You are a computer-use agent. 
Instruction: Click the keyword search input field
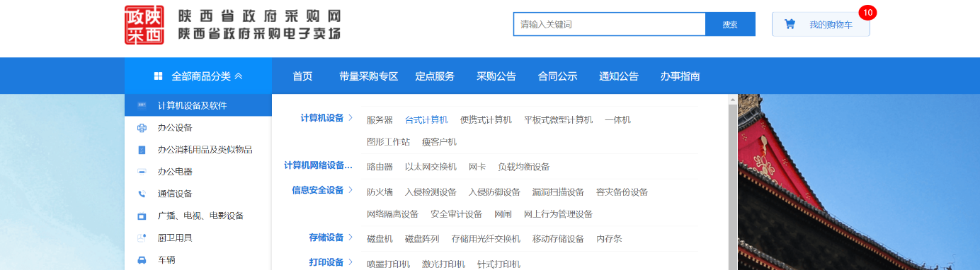click(x=610, y=24)
